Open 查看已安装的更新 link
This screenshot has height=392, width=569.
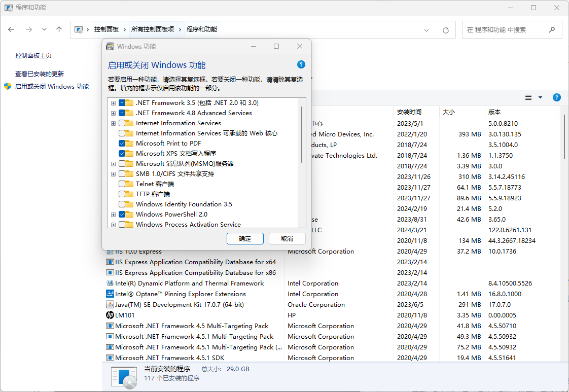point(40,74)
